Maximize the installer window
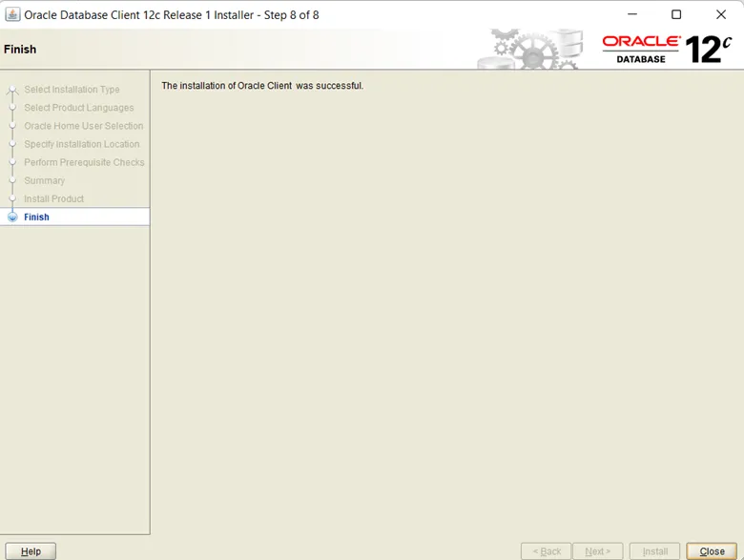The image size is (744, 560). pos(676,14)
